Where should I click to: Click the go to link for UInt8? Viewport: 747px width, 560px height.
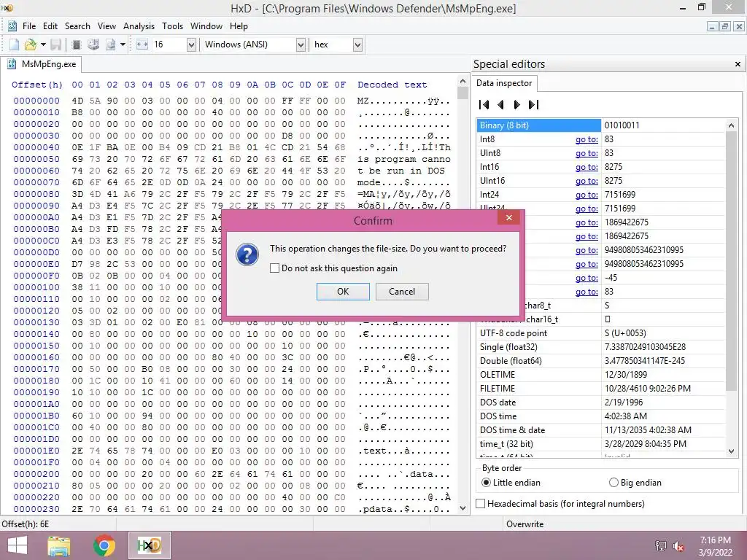[x=587, y=153]
